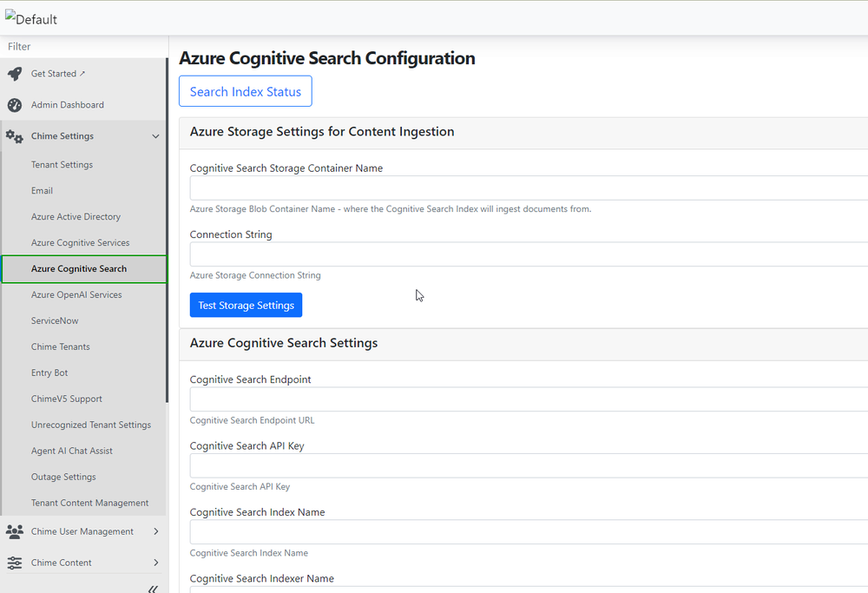Click the Chime User Management people icon

tap(14, 530)
